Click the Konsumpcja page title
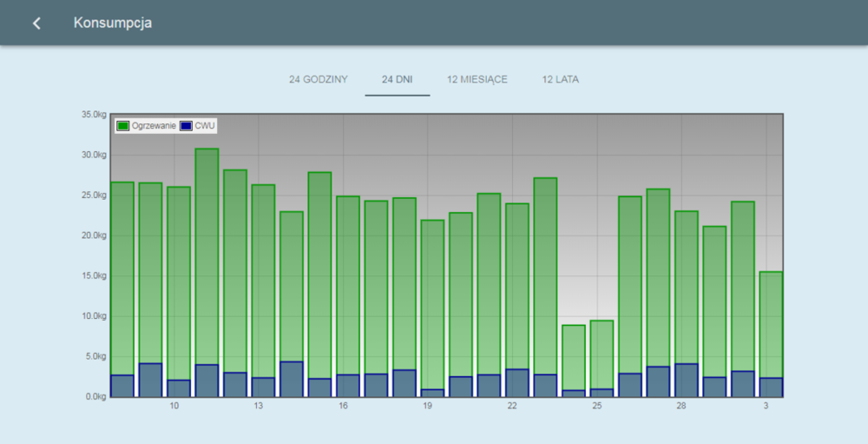This screenshot has height=444, width=868. (113, 23)
